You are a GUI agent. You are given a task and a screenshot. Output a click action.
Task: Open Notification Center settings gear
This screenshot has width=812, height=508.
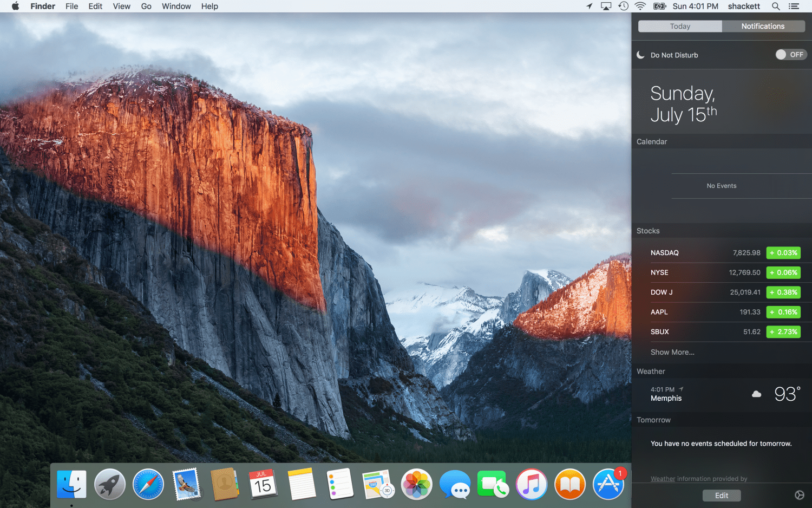[x=799, y=495]
